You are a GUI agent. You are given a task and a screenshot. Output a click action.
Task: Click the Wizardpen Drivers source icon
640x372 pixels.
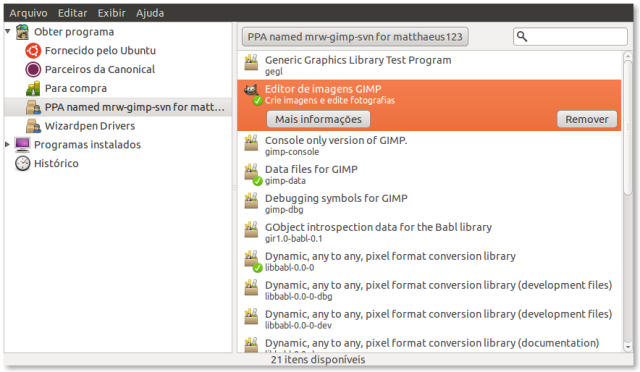(33, 126)
